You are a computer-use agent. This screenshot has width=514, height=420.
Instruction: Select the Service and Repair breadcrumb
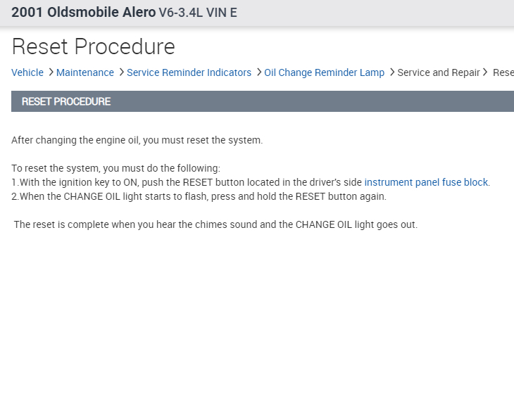(438, 72)
